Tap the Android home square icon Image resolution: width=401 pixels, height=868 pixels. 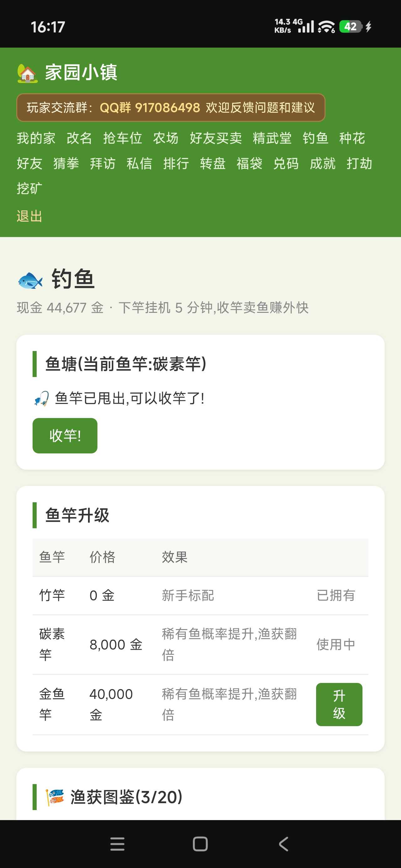pos(200,844)
